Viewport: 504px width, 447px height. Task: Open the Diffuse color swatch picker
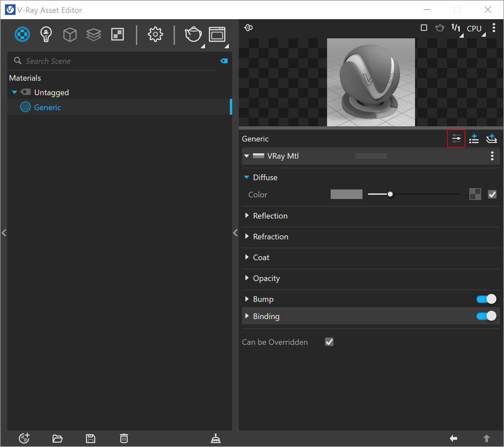click(x=346, y=194)
